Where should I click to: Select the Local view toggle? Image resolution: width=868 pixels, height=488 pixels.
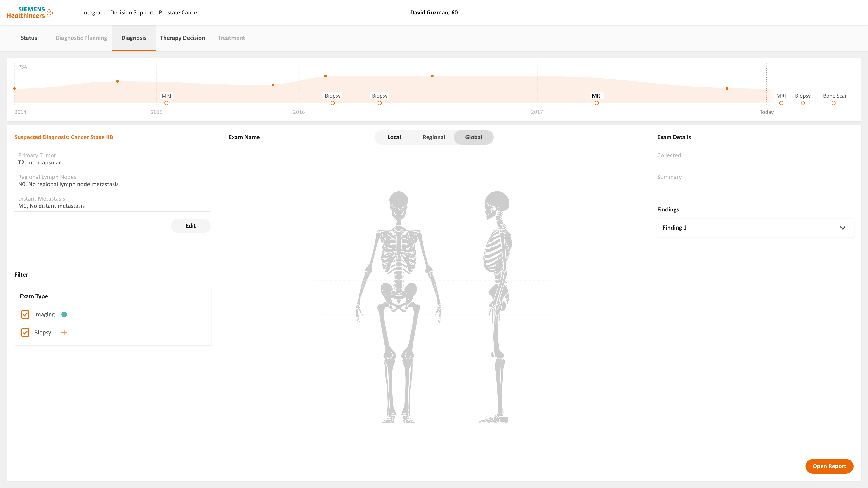click(x=394, y=137)
